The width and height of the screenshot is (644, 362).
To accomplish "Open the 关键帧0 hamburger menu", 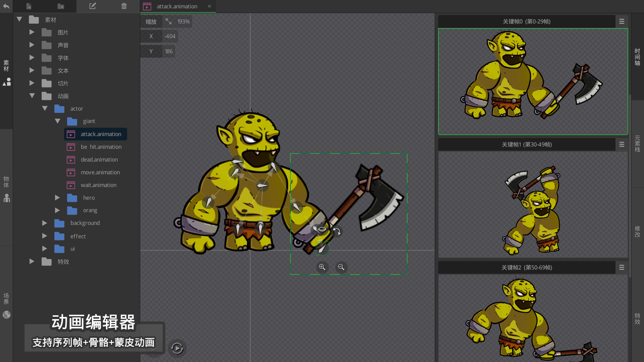I will click(622, 21).
